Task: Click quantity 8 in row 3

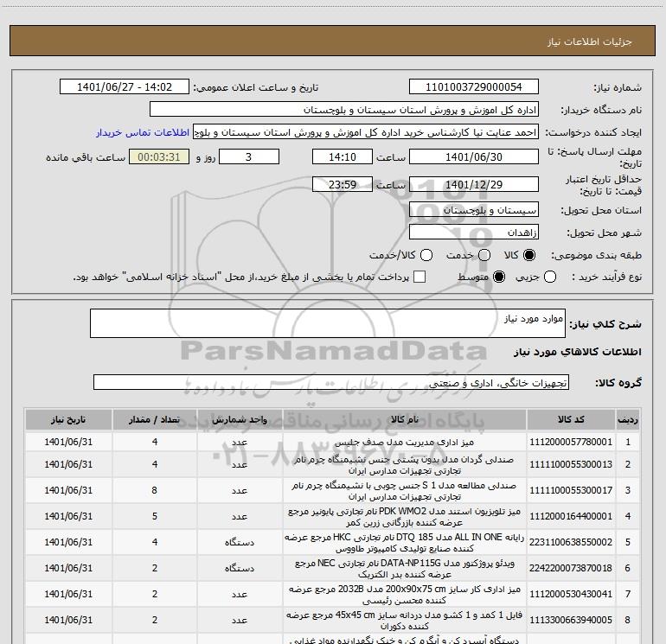Action: click(x=155, y=490)
